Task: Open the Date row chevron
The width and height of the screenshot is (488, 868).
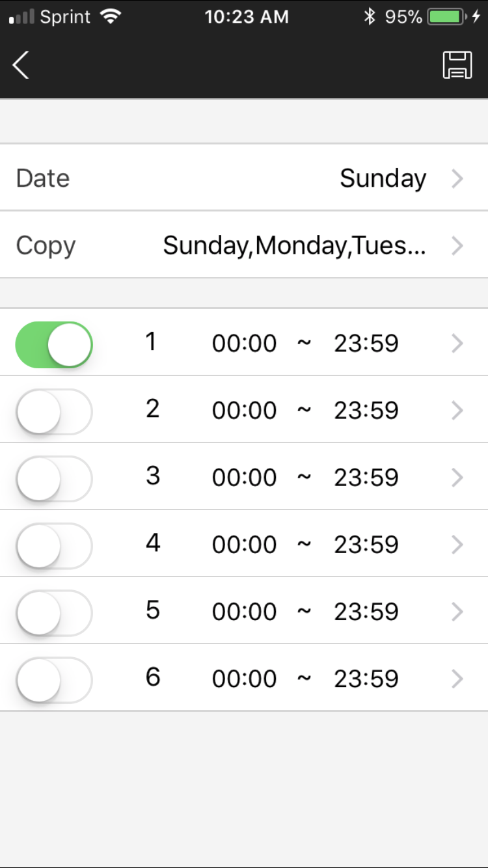Action: pyautogui.click(x=457, y=178)
